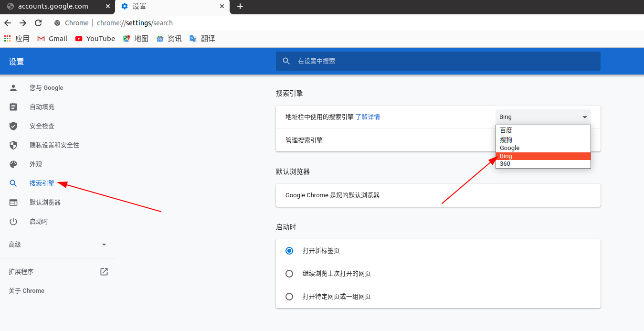
Task: Choose 搜狗 in the dropdown list
Action: point(543,139)
